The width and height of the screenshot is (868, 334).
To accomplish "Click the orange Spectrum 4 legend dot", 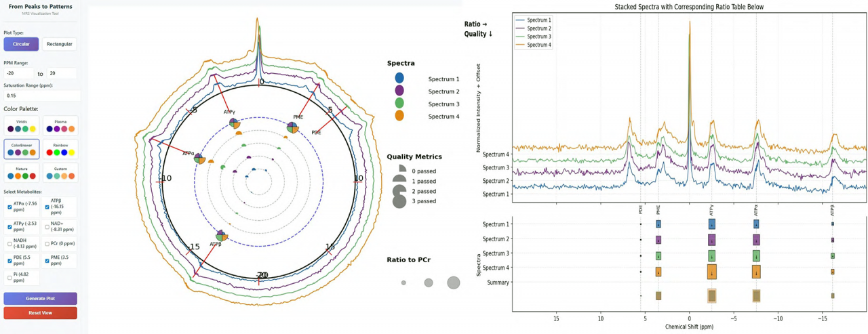I will click(399, 116).
